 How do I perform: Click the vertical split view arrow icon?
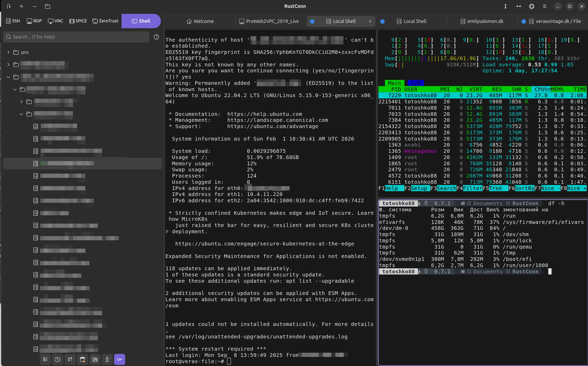[505, 6]
